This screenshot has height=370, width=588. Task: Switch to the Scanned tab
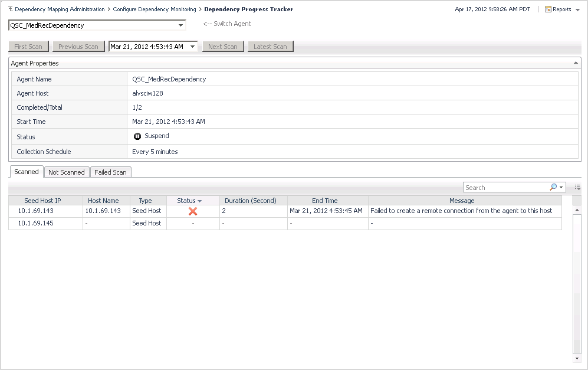(27, 172)
